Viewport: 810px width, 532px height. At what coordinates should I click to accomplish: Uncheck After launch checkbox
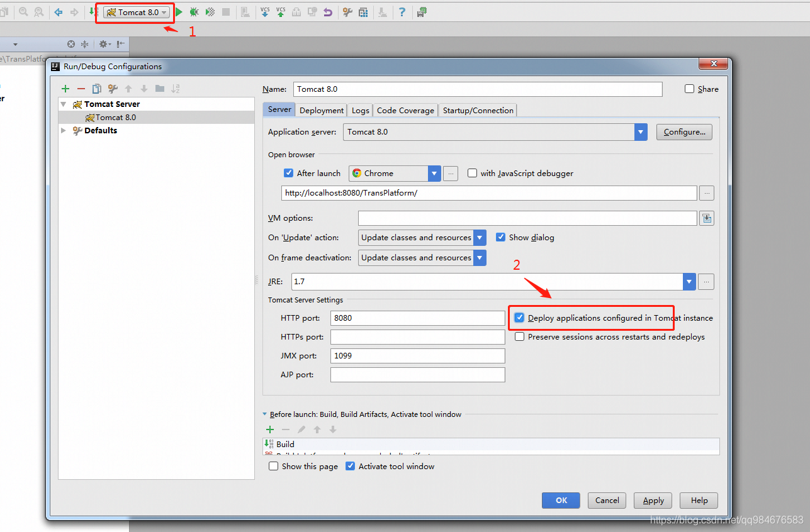tap(289, 173)
